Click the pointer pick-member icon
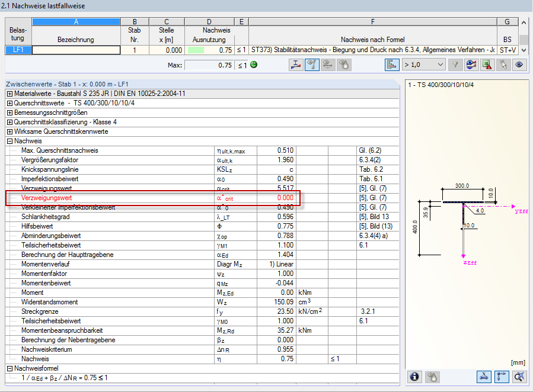This screenshot has width=533, height=392. click(503, 65)
